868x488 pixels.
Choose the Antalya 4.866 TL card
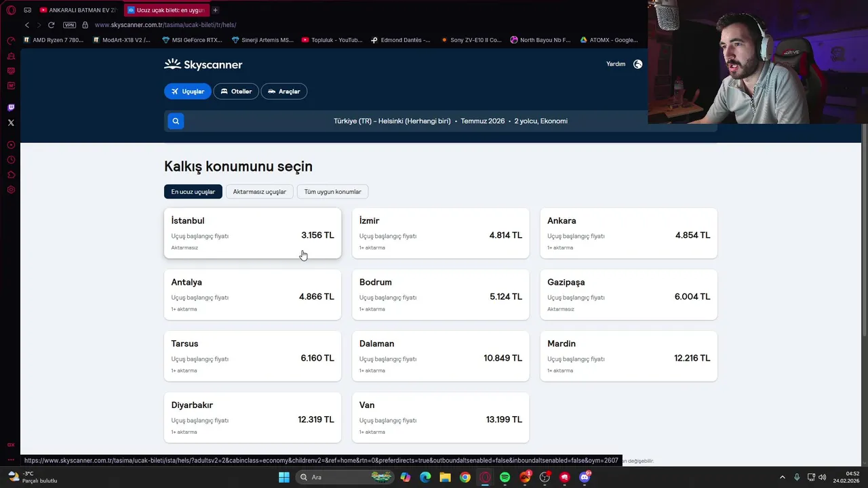pyautogui.click(x=252, y=295)
